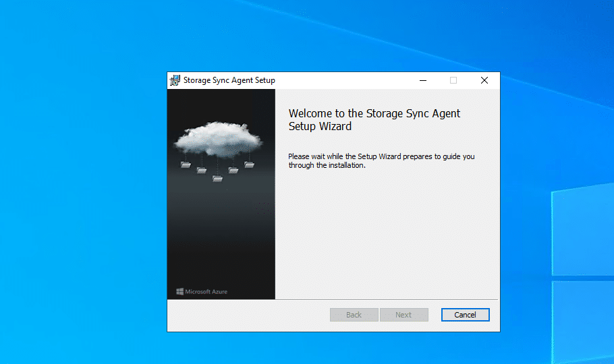This screenshot has height=364, width=614.
Task: Click the Microsoft Azure text label
Action: 206,292
